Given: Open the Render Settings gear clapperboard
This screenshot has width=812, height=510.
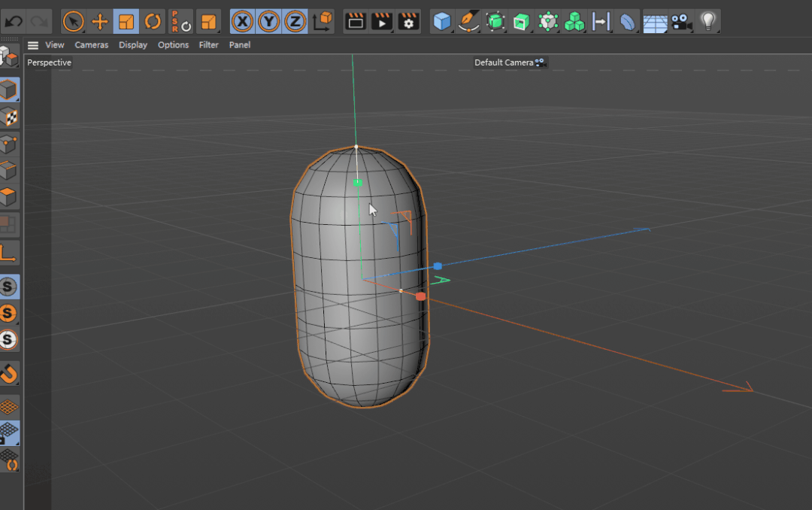Looking at the screenshot, I should (x=408, y=22).
